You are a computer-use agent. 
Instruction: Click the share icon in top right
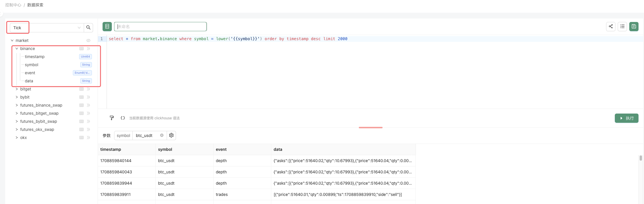point(610,27)
